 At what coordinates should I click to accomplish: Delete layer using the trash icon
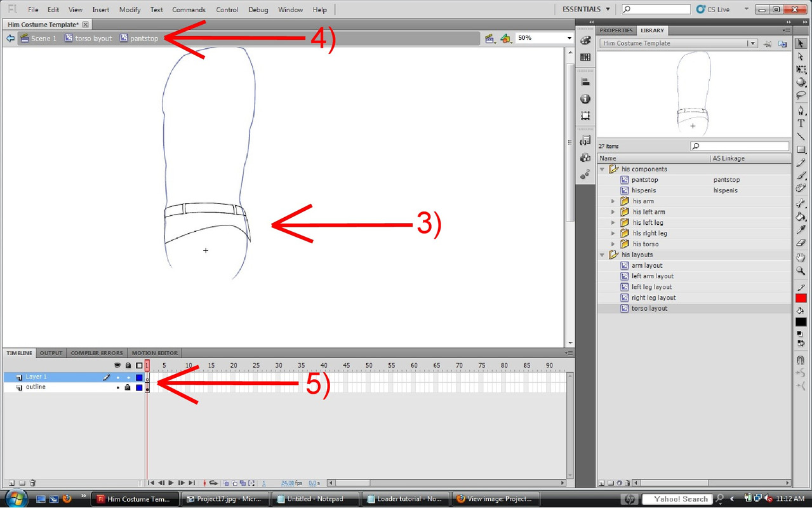click(33, 483)
